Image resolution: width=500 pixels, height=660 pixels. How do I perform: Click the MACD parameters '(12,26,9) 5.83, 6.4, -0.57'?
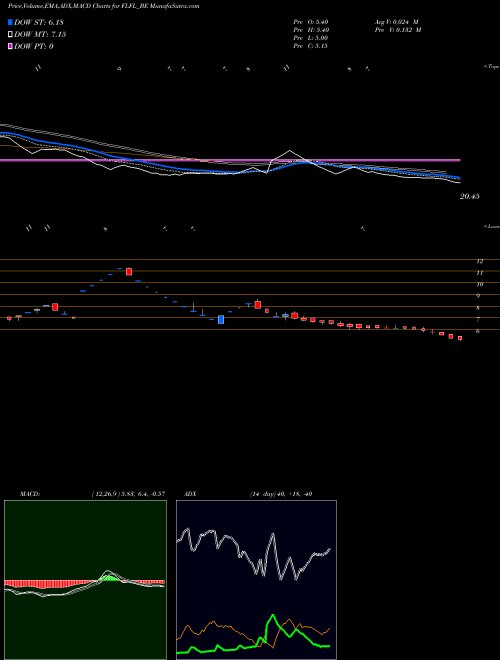tap(128, 494)
